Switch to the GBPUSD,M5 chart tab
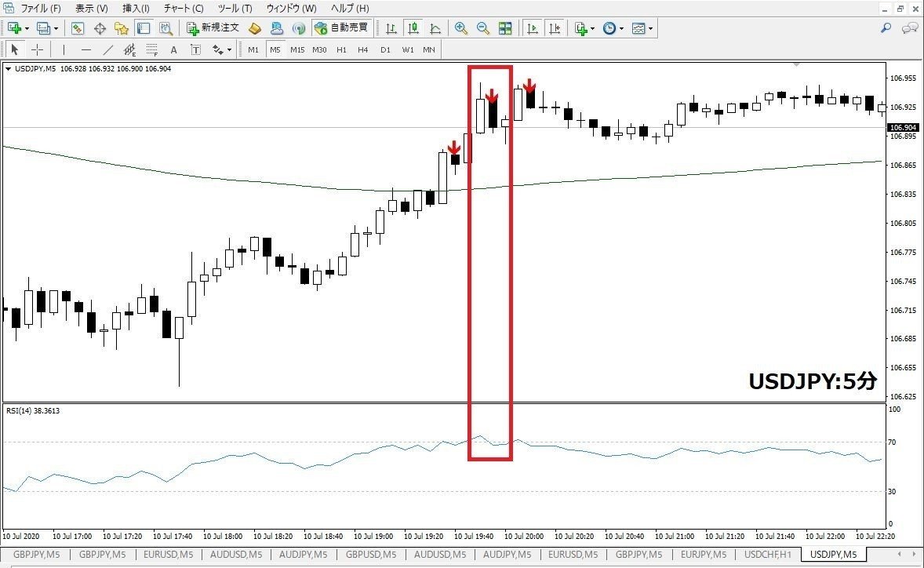 pos(371,555)
